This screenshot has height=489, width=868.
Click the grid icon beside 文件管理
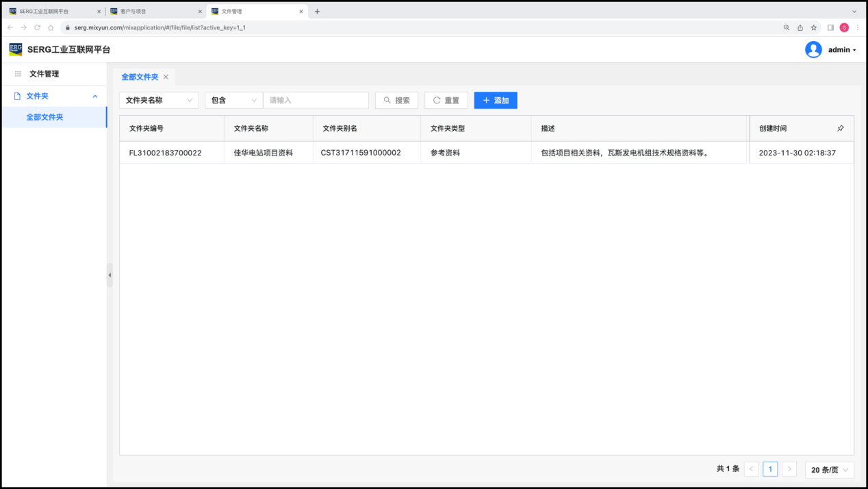[18, 74]
